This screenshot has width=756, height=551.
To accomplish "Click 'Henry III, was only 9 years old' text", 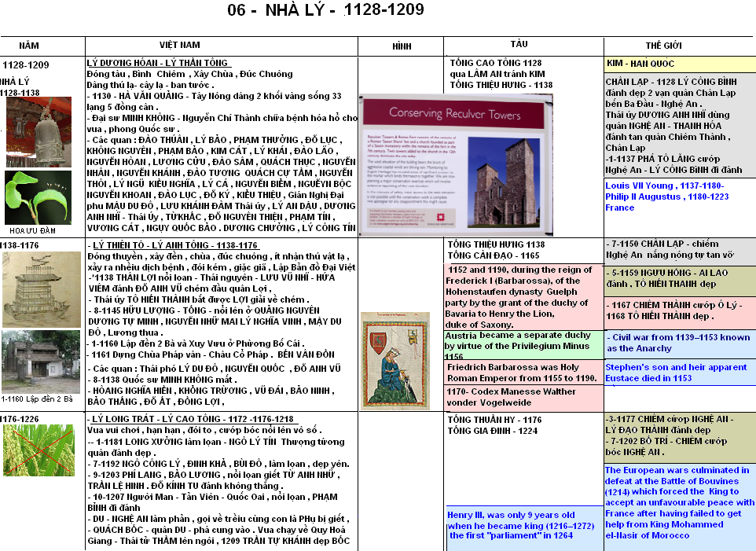I will coord(511,515).
